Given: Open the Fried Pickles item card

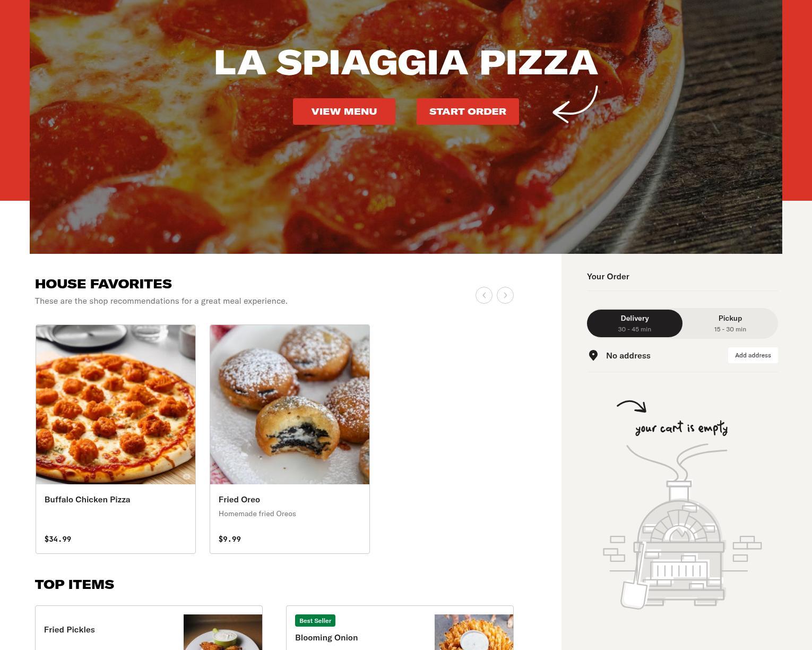Looking at the screenshot, I should coord(149,628).
